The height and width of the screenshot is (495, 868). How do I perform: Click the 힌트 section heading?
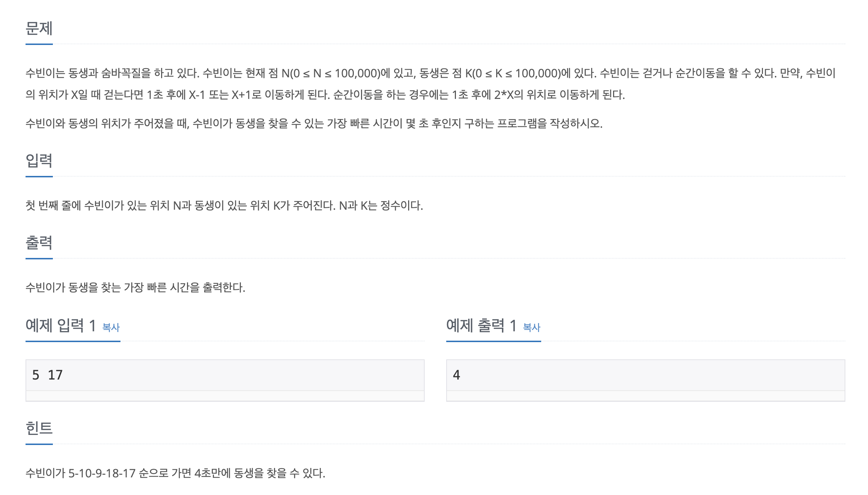(39, 428)
